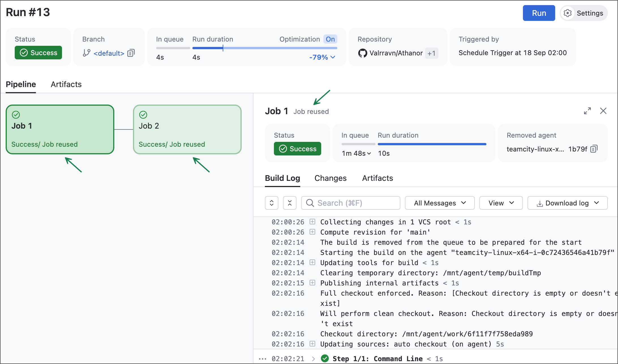This screenshot has width=618, height=364.
Task: Copy the removed agent name icon
Action: [594, 149]
